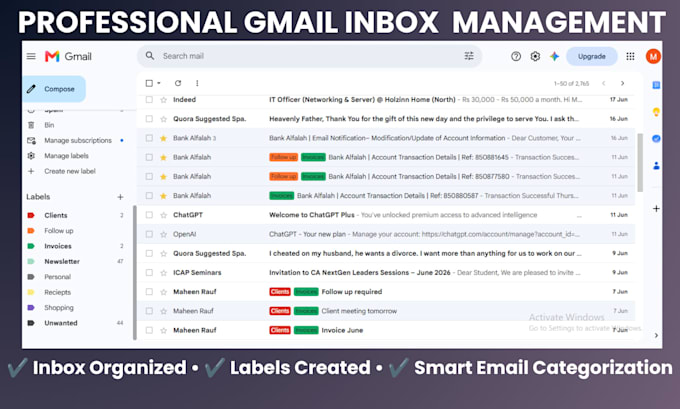This screenshot has height=409, width=680.
Task: Click the Upgrade button
Action: click(x=592, y=56)
